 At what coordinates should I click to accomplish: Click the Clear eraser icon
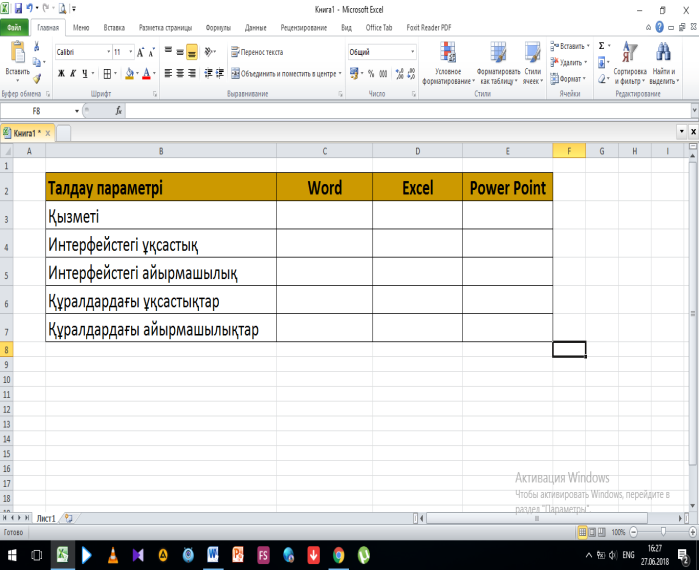pyautogui.click(x=601, y=79)
